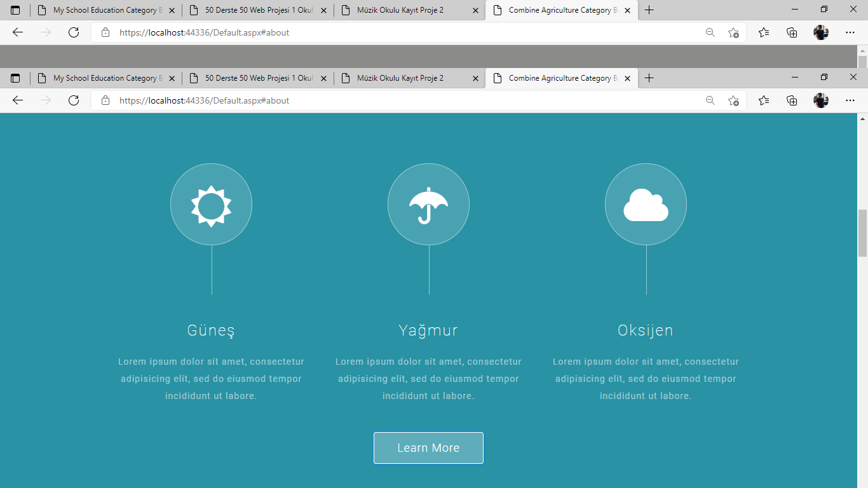Close the 50 Derste 50 Web Projesi tab
This screenshot has height=488, width=868.
[323, 78]
